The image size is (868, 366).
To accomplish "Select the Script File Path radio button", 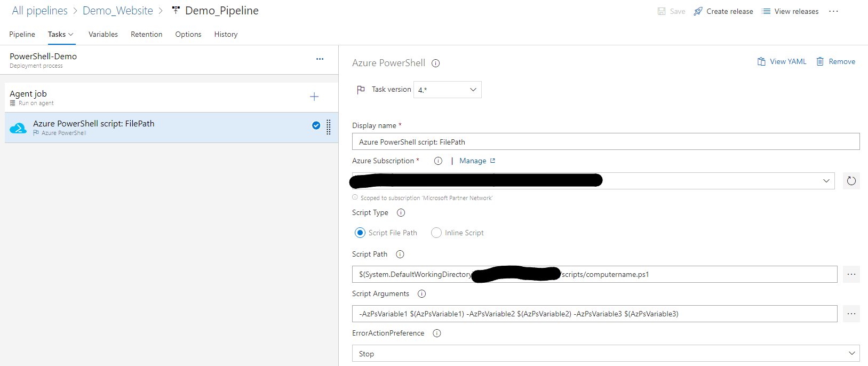I will [x=360, y=233].
